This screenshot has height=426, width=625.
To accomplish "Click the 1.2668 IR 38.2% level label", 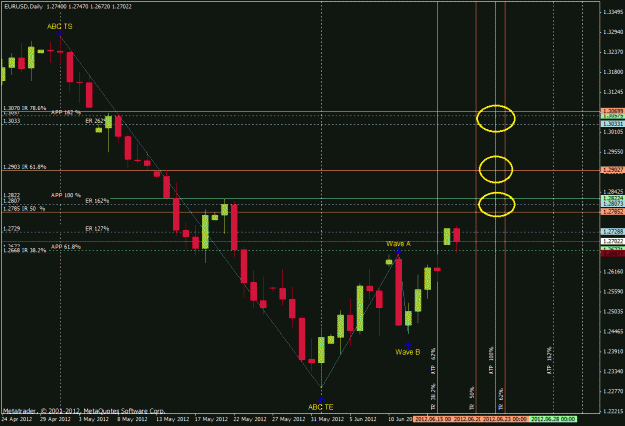I will (25, 250).
